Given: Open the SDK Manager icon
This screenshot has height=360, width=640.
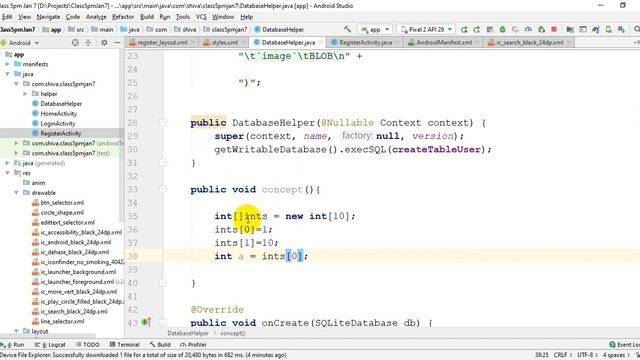Looking at the screenshot, I should pos(621,29).
